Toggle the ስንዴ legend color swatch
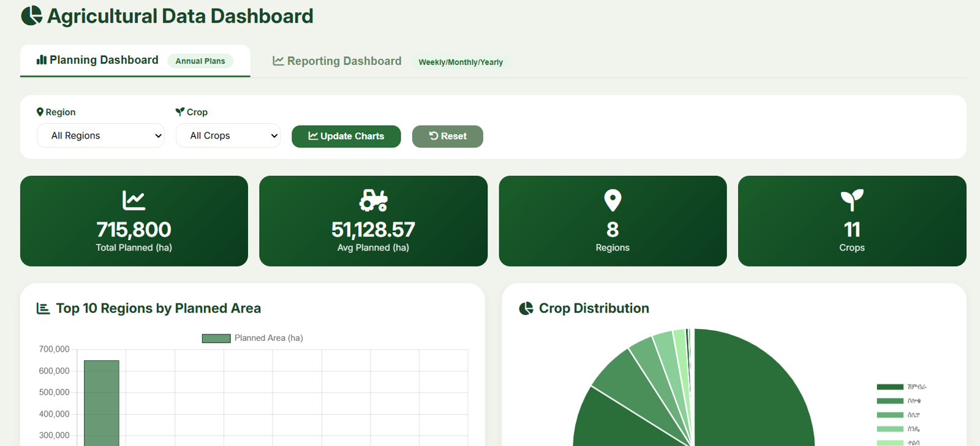 click(x=890, y=429)
